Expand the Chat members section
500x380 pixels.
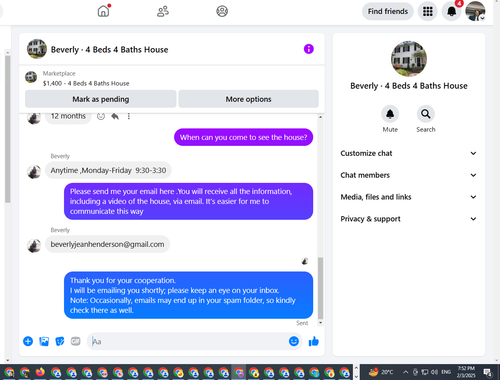click(x=409, y=175)
